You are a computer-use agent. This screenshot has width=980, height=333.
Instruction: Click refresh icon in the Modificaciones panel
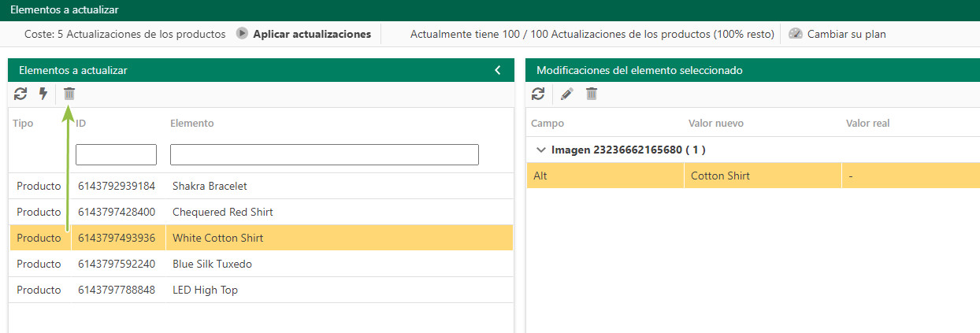(538, 94)
